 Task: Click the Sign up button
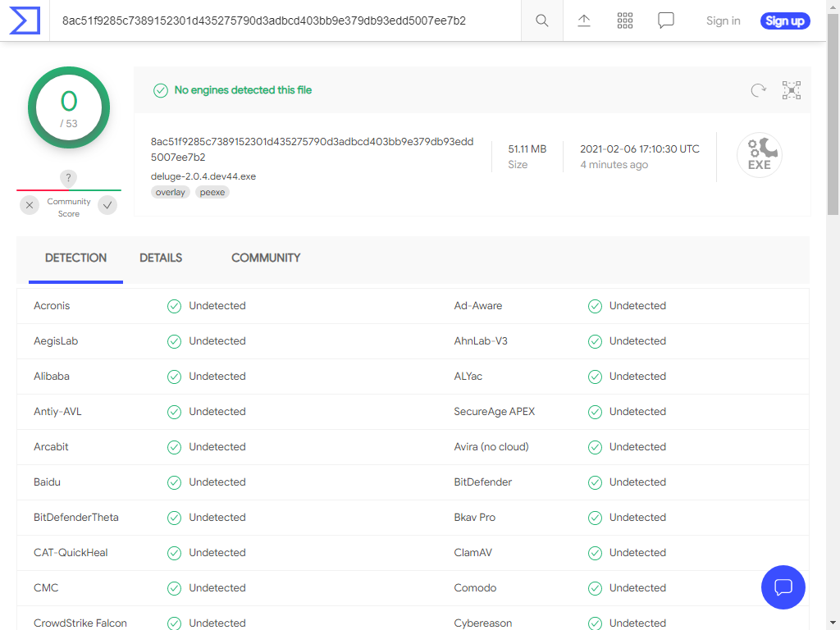(785, 21)
